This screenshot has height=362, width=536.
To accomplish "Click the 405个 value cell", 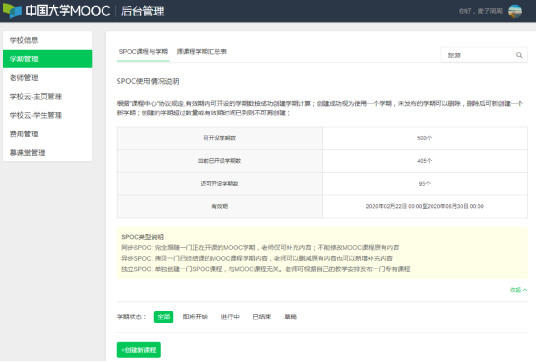I will [425, 161].
